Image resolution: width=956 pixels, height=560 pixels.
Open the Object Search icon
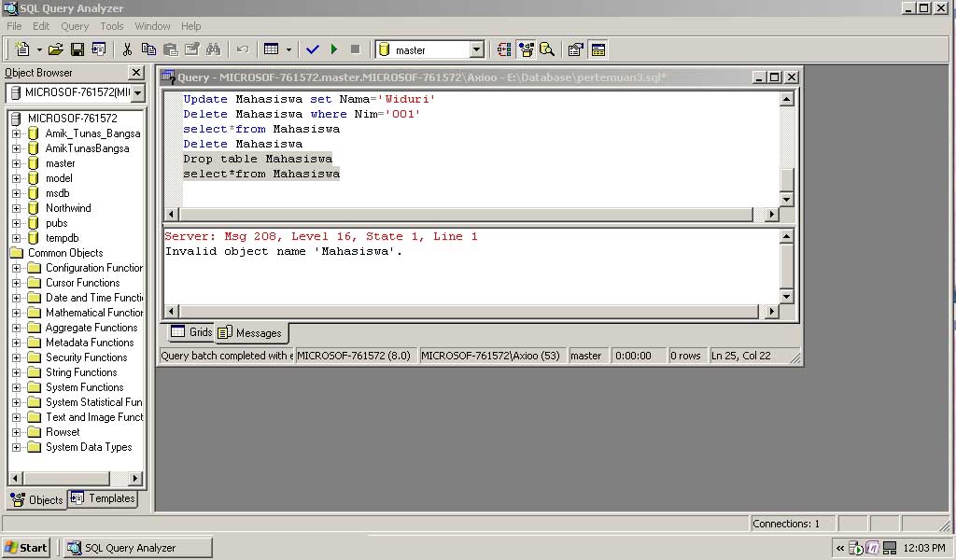[x=546, y=49]
